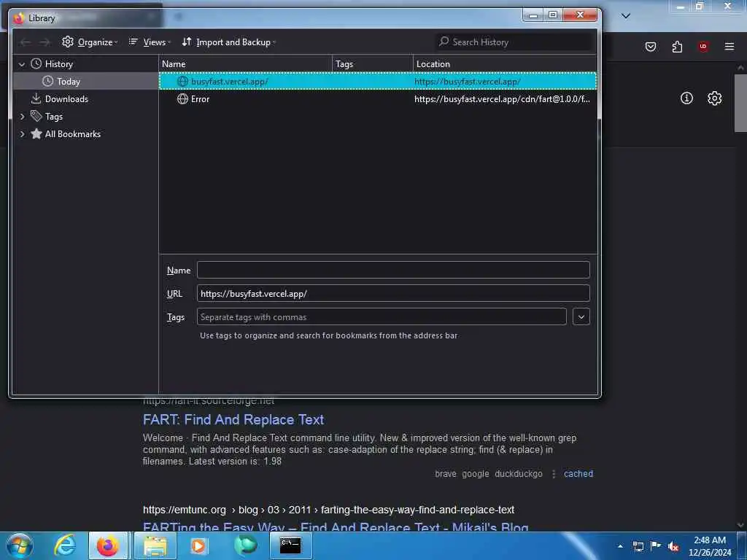Click the Action Center flag tray icon
Viewport: 747px width, 560px height.
click(x=656, y=546)
